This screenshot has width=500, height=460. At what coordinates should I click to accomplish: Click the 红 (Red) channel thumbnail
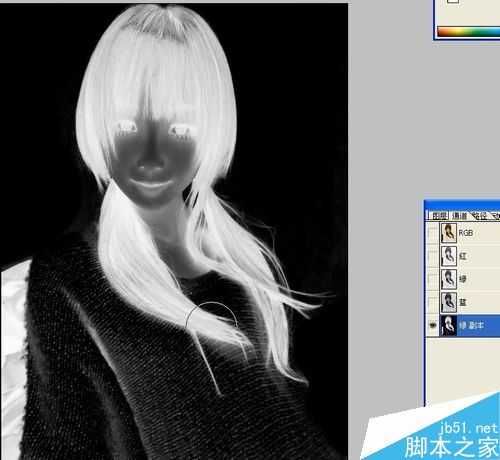click(449, 256)
